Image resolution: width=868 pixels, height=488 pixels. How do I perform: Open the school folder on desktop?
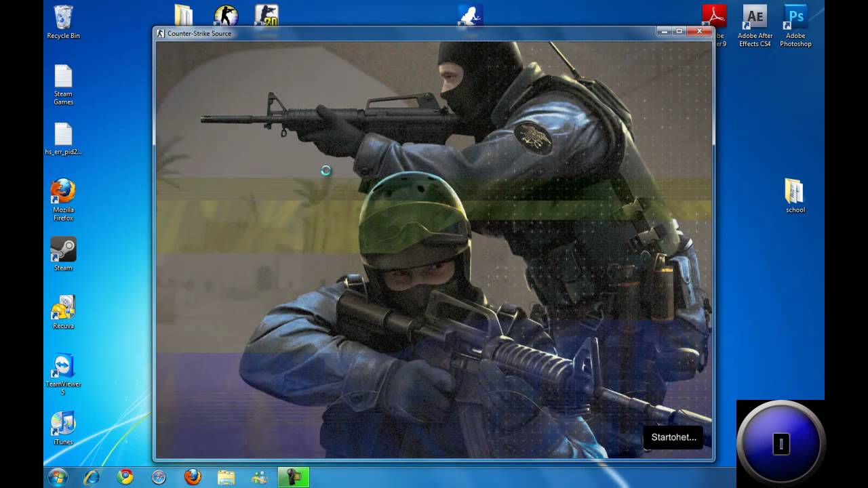pos(795,196)
